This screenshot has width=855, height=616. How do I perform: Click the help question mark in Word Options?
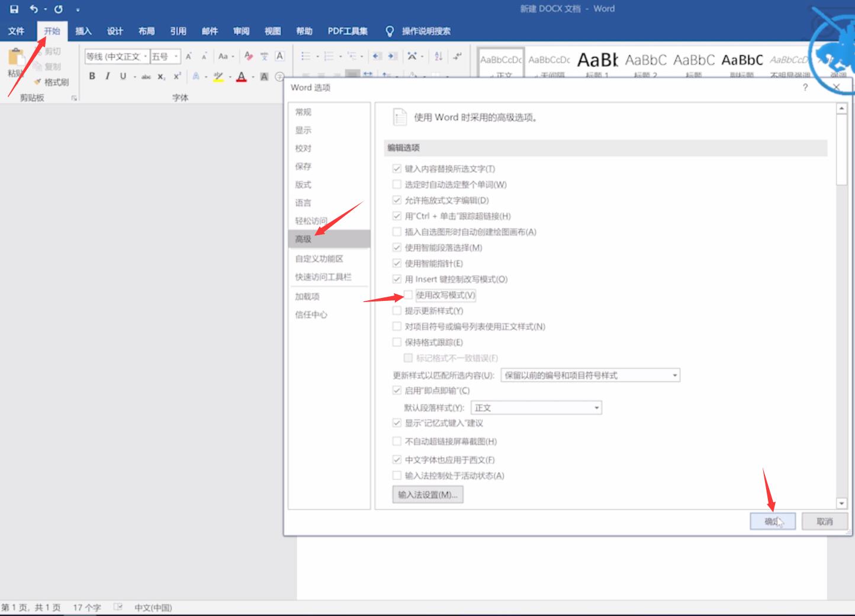(805, 87)
